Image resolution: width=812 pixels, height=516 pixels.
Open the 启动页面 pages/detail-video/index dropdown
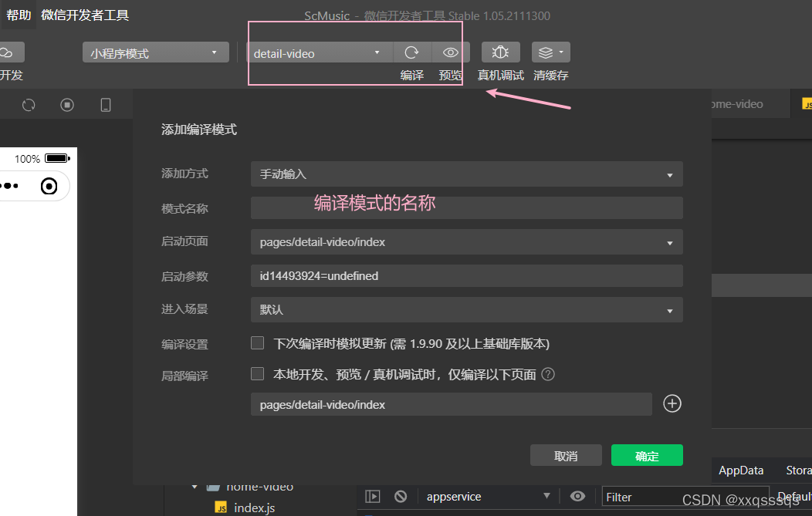[x=466, y=241]
